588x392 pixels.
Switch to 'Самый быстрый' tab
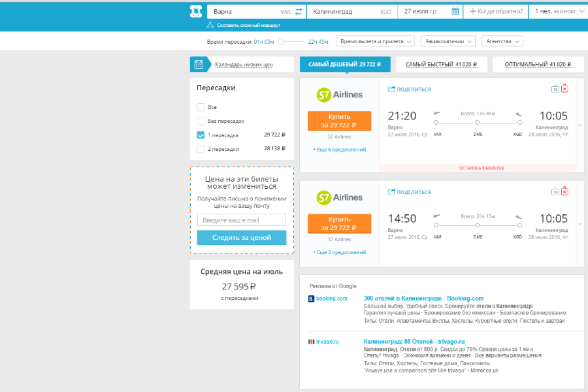441,65
